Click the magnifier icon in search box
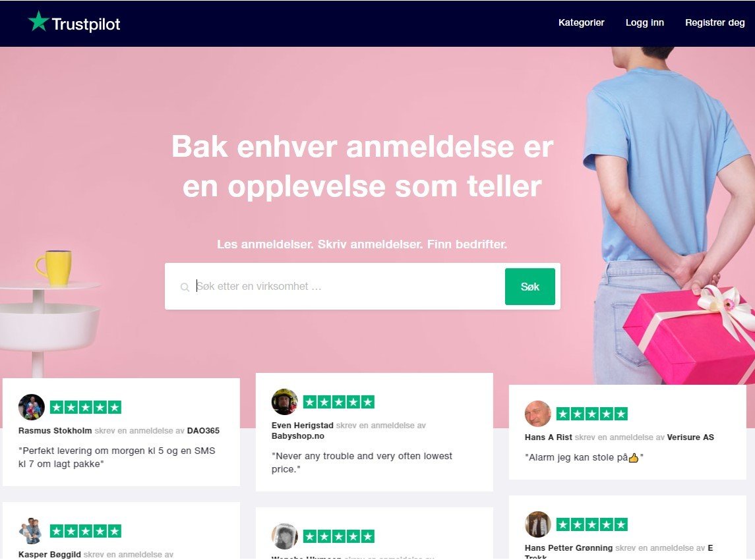The width and height of the screenshot is (755, 560). [185, 287]
